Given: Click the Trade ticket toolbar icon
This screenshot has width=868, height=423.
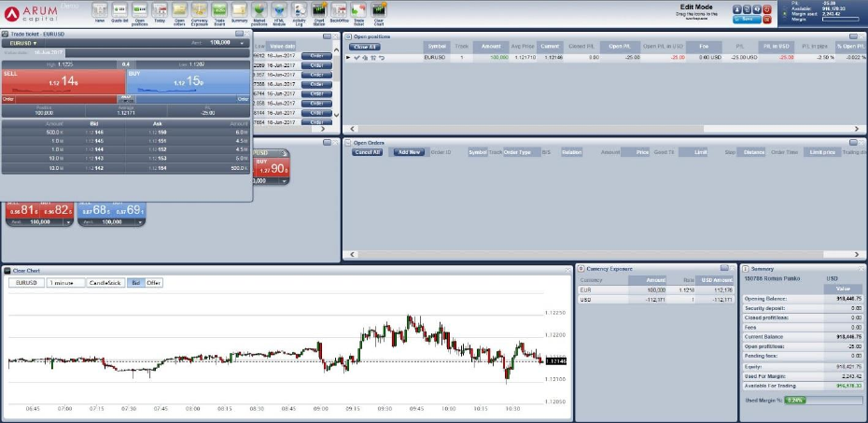Looking at the screenshot, I should [x=358, y=12].
